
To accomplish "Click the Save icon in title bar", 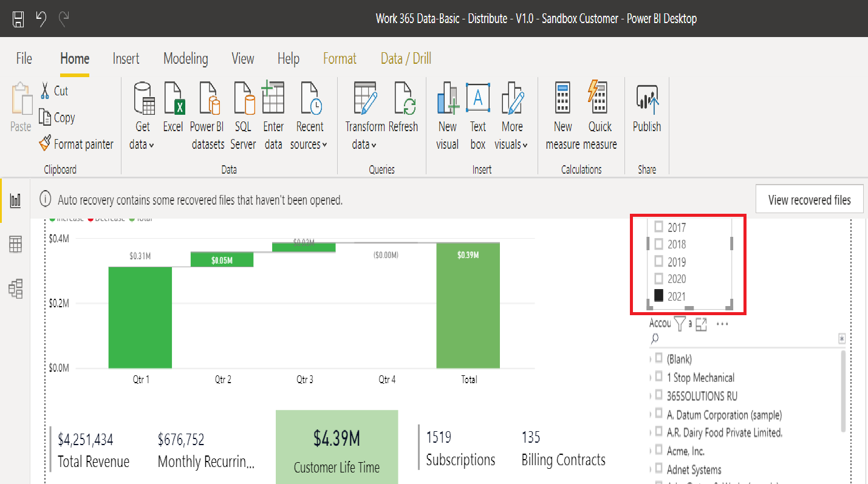I will (x=18, y=19).
